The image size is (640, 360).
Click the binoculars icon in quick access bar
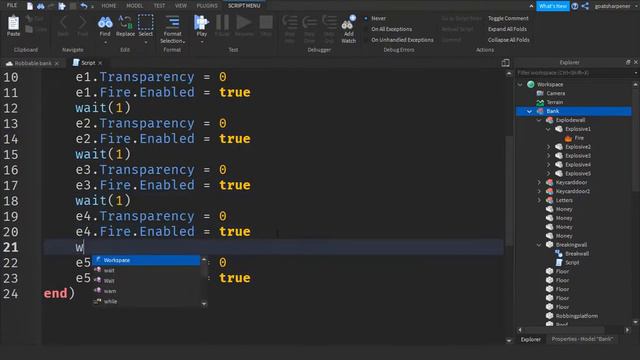[40, 6]
